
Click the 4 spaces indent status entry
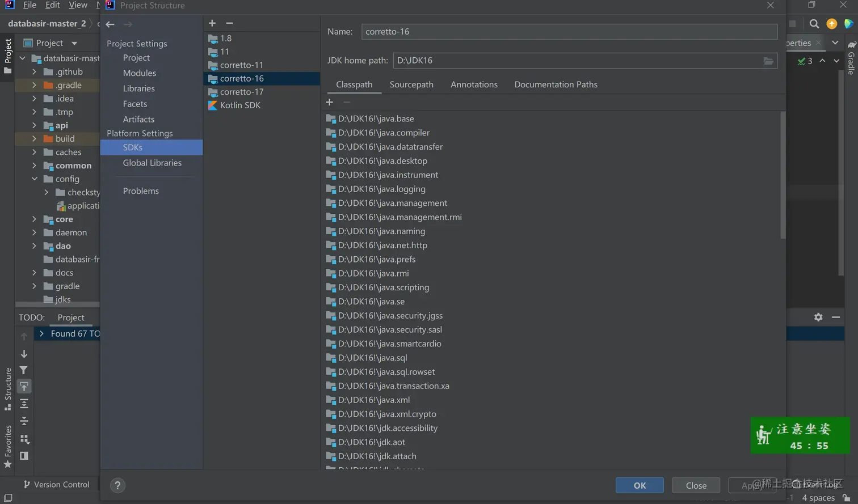coord(818,498)
